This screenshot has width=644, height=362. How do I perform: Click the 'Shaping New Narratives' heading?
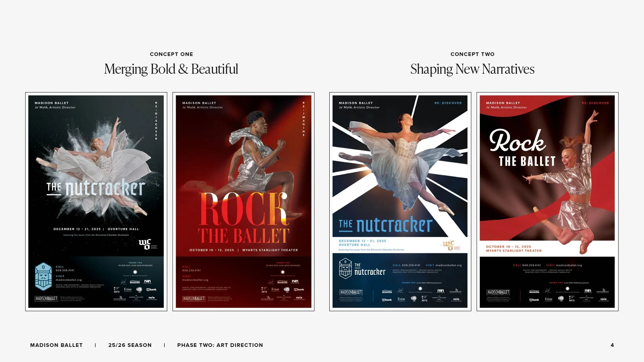(x=472, y=69)
